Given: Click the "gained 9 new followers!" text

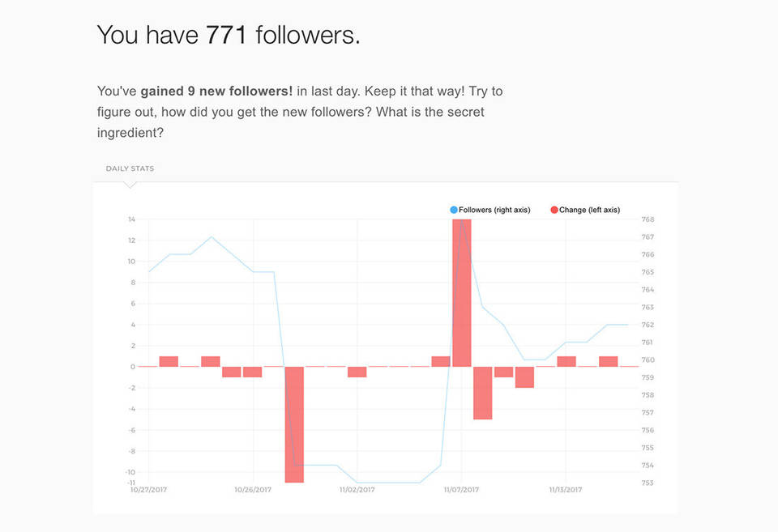Looking at the screenshot, I should pos(216,91).
